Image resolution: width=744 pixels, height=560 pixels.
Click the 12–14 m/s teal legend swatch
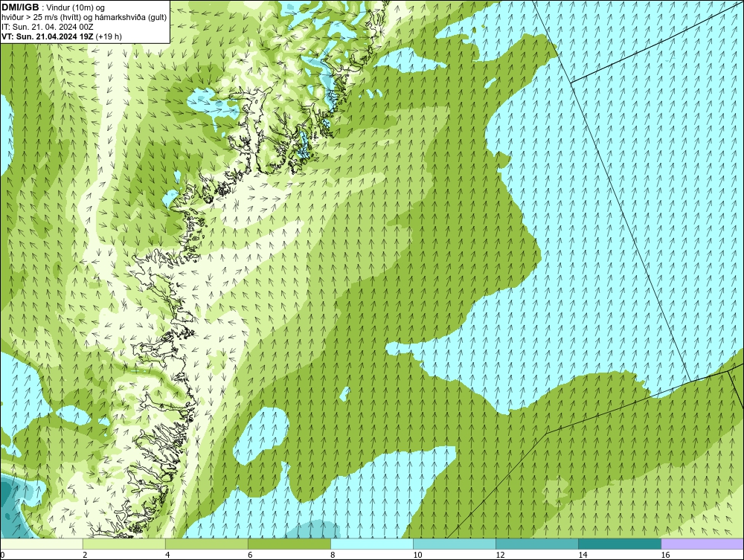click(537, 544)
